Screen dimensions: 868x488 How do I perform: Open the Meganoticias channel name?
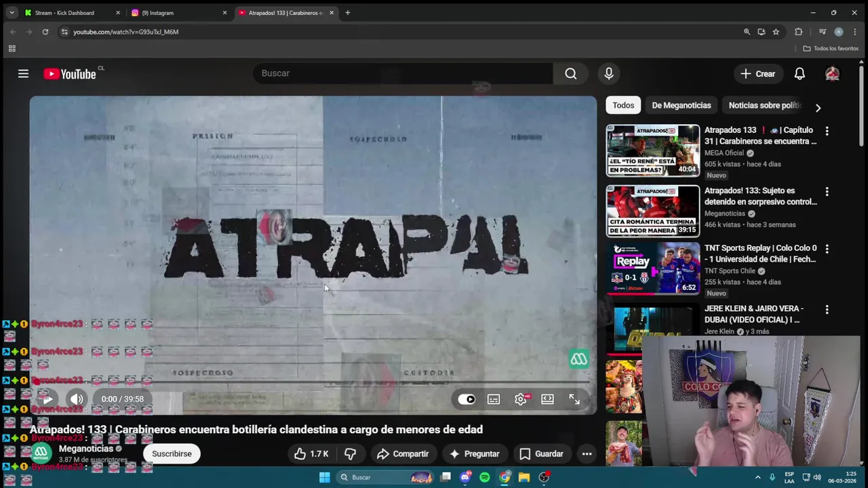pos(86,449)
